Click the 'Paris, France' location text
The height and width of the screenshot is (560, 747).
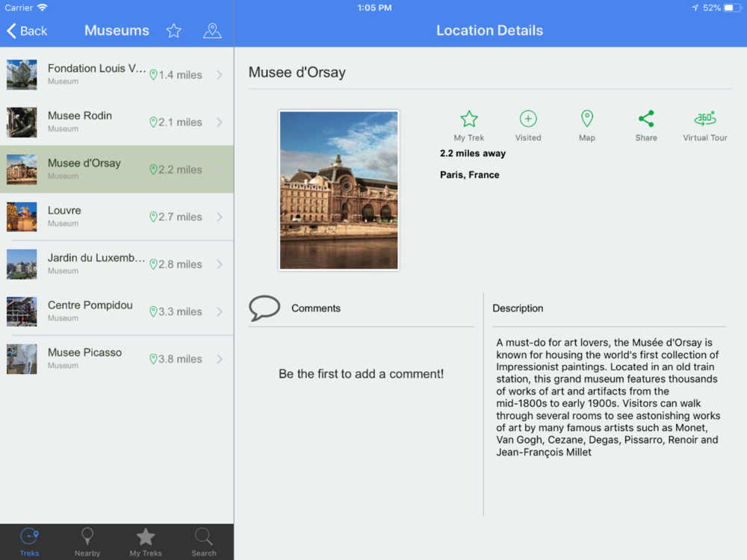tap(470, 175)
